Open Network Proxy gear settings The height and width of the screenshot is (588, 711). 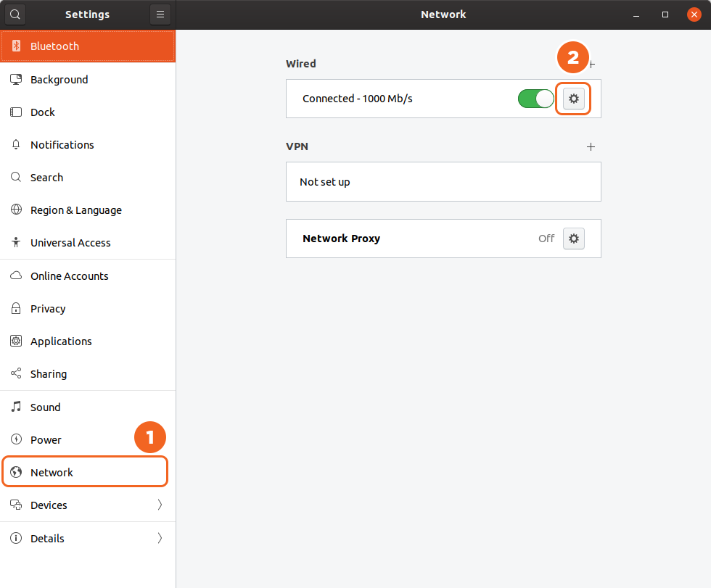click(574, 239)
